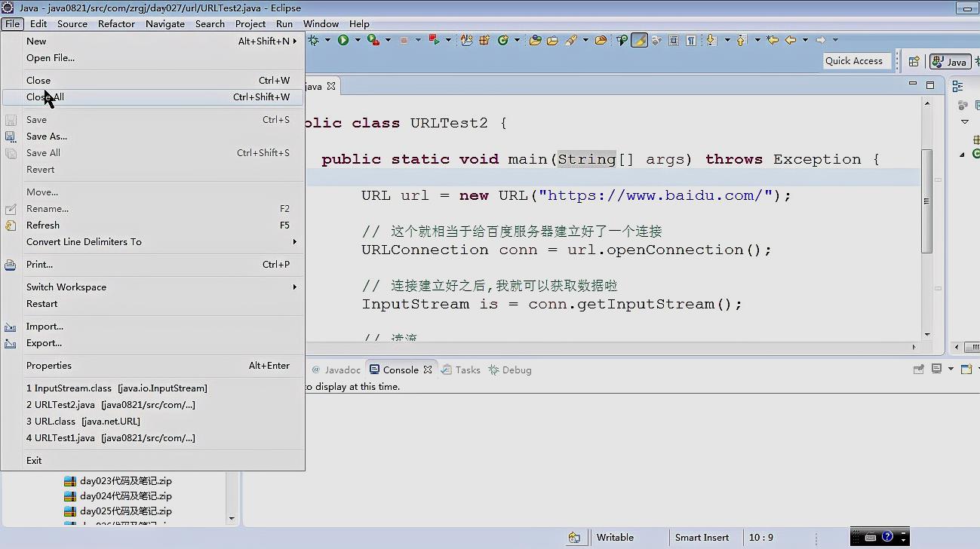This screenshot has height=549, width=980.
Task: Open the Edit menu
Action: click(38, 23)
